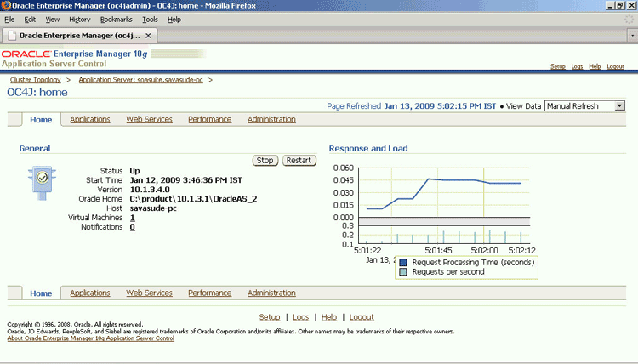Screen dimensions: 638x364
Task: Click the Requests per second legend swatch
Action: 403,271
